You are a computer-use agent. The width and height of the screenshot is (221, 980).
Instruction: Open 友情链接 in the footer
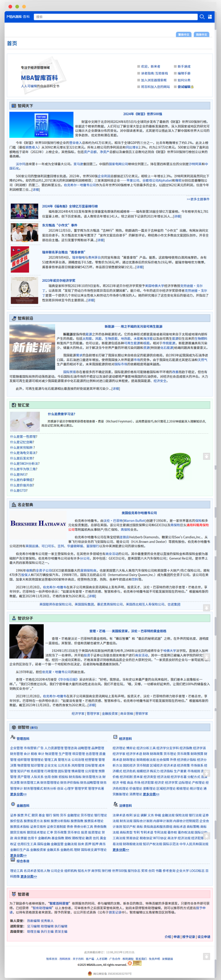[167, 959]
